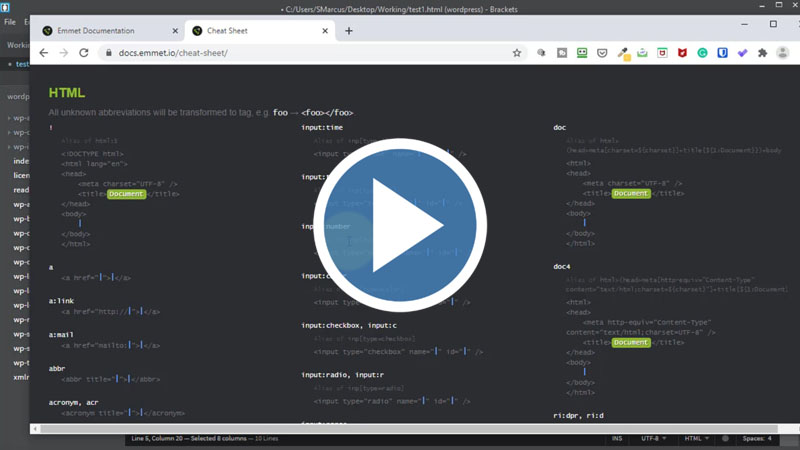Reload the Cheat Sheet page
The height and width of the screenshot is (450, 800).
84,52
